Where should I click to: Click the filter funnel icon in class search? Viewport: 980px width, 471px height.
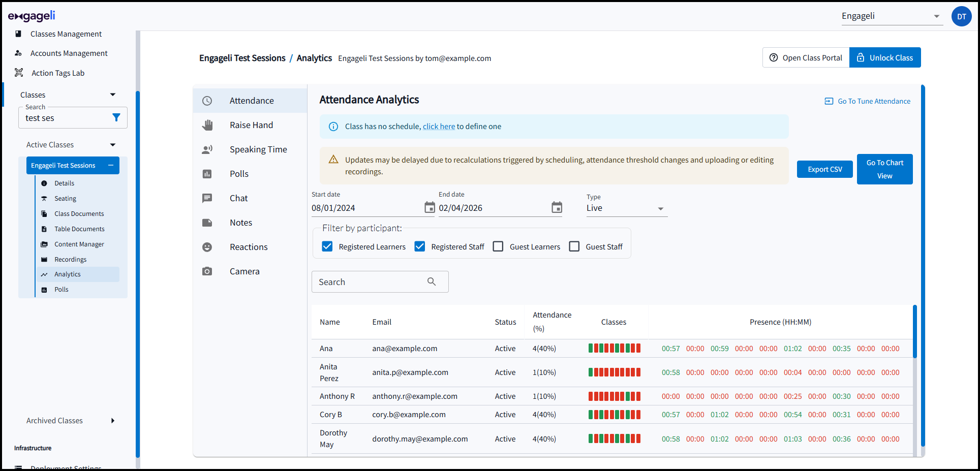coord(116,117)
